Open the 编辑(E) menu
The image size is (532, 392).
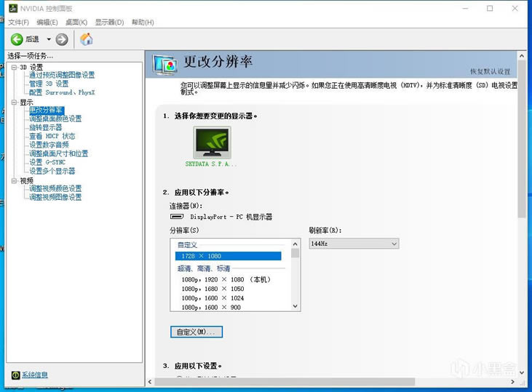coord(47,23)
